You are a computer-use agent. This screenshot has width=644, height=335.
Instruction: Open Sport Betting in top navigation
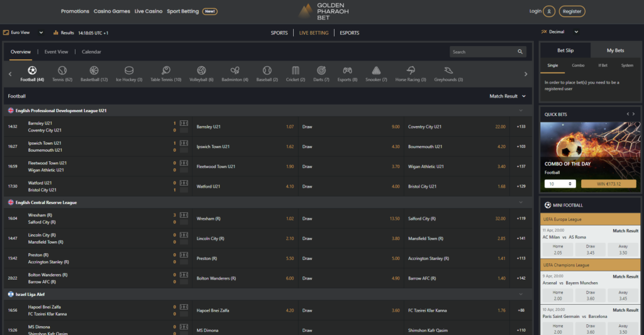pos(183,11)
